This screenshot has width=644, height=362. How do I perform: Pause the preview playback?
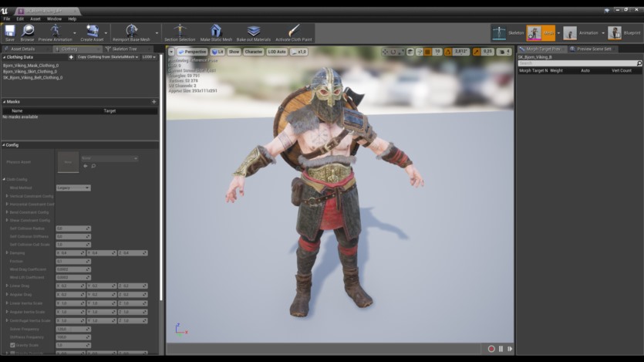501,349
